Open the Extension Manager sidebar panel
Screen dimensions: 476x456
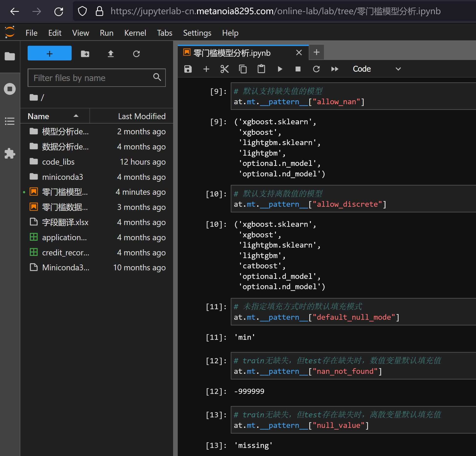point(10,153)
